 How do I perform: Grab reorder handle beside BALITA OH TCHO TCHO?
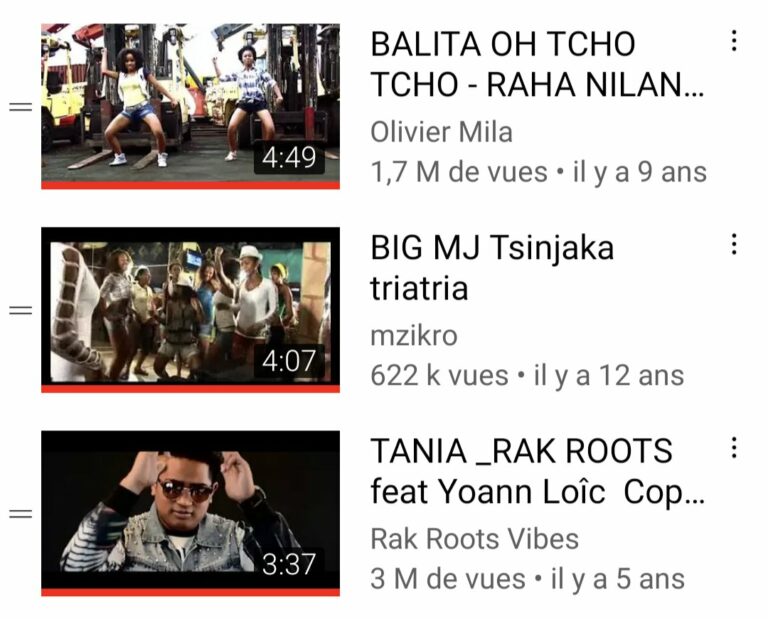pos(21,106)
